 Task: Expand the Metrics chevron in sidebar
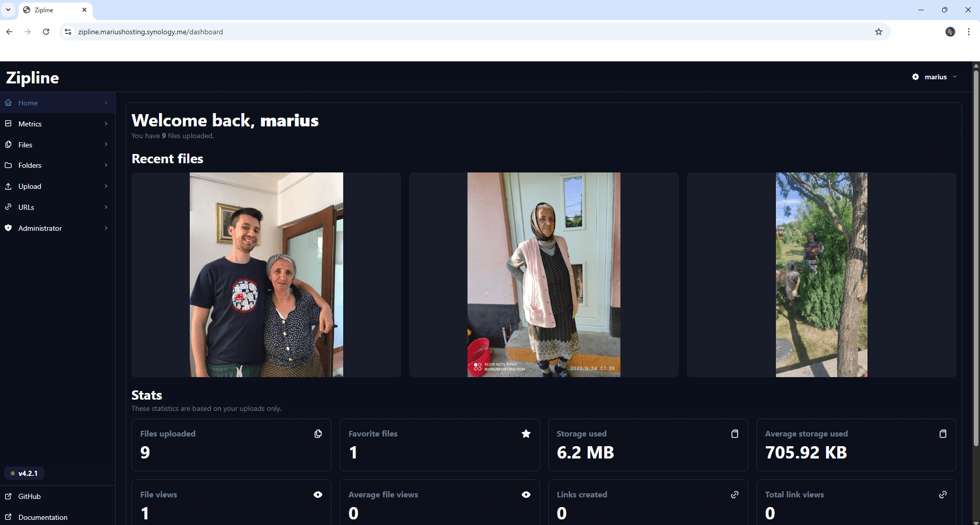[x=106, y=124]
